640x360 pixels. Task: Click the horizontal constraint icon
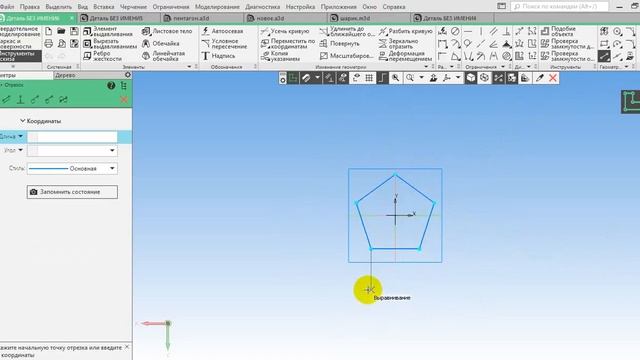point(468,31)
